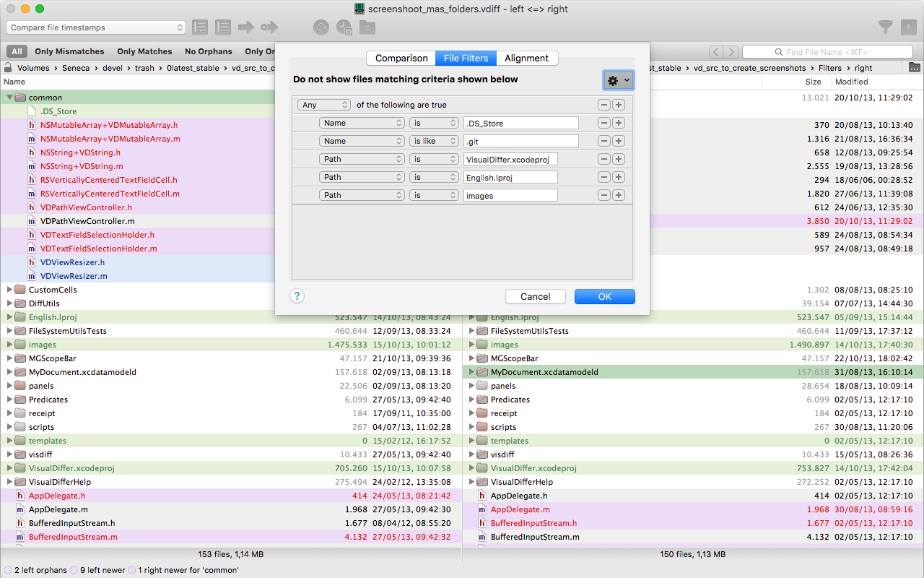Click the help question mark button
The image size is (924, 578).
(x=297, y=296)
